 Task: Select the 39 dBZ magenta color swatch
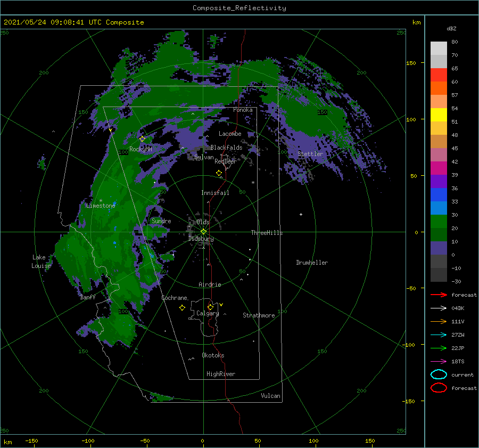pos(439,168)
